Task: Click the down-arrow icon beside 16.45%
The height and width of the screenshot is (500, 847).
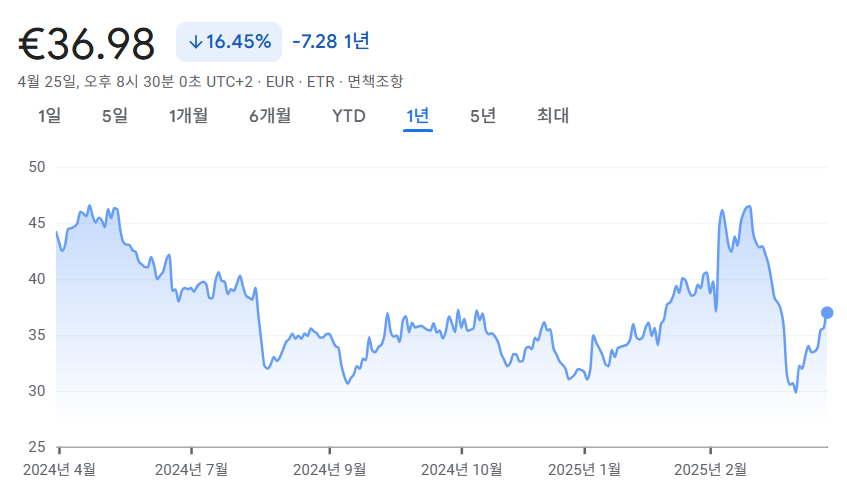Action: point(196,42)
